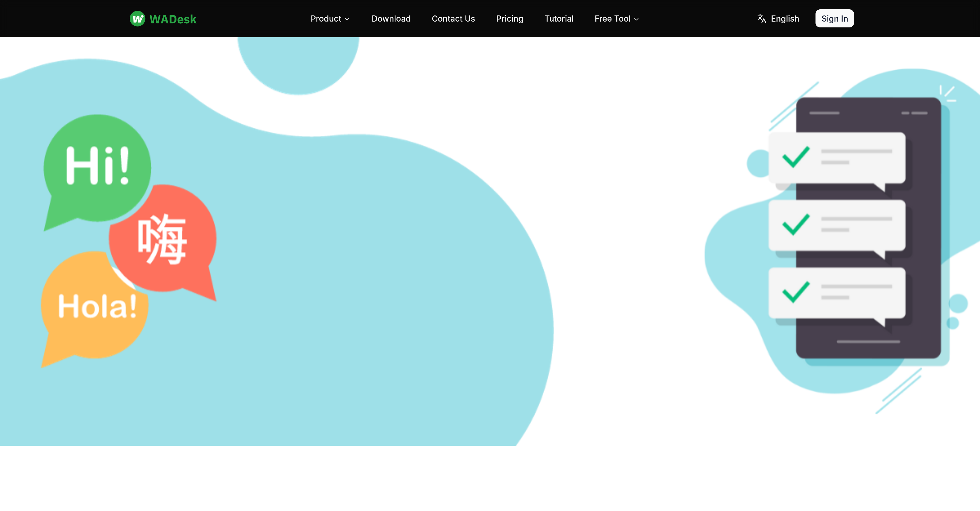This screenshot has height=511, width=980.
Task: Open the Contact Us page
Action: pos(453,18)
